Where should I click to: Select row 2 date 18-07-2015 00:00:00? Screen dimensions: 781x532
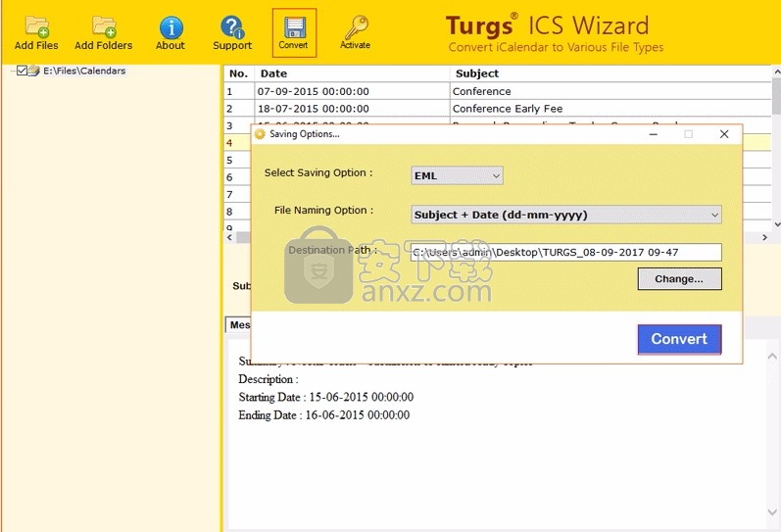pos(352,109)
